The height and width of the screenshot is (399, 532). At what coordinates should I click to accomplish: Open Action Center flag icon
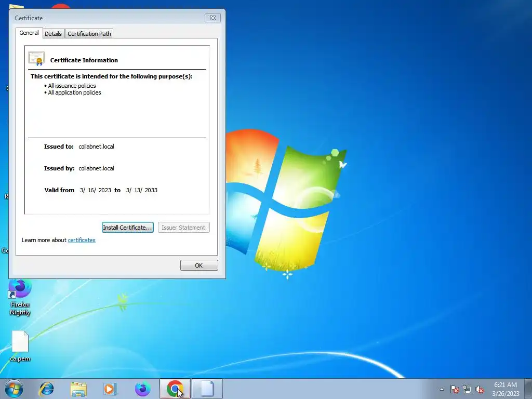(455, 389)
